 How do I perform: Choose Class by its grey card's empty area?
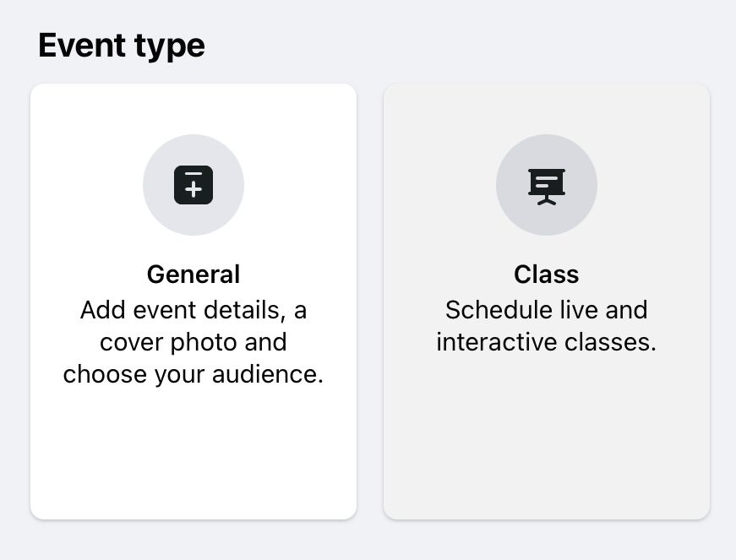click(x=546, y=439)
